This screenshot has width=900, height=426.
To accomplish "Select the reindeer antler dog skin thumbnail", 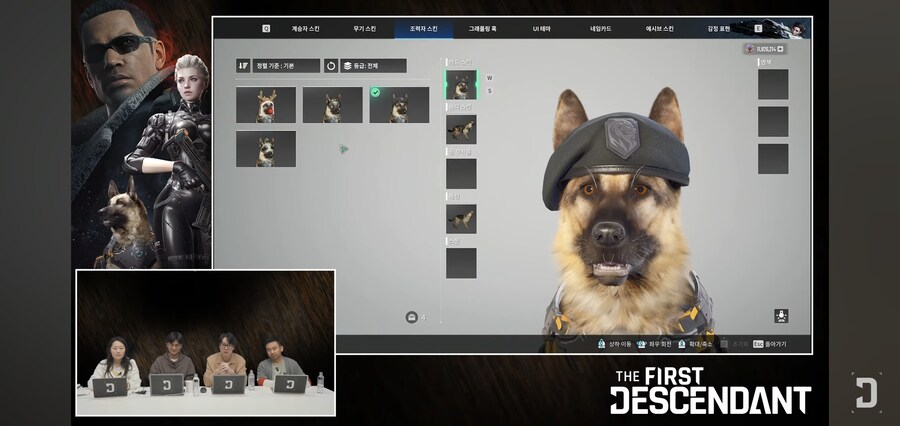I will 265,105.
